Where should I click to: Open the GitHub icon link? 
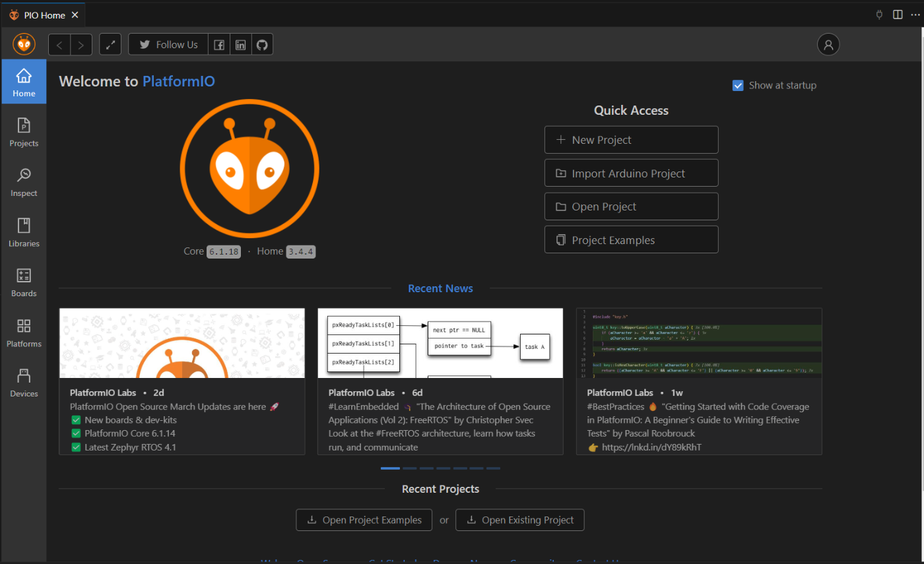[262, 45]
